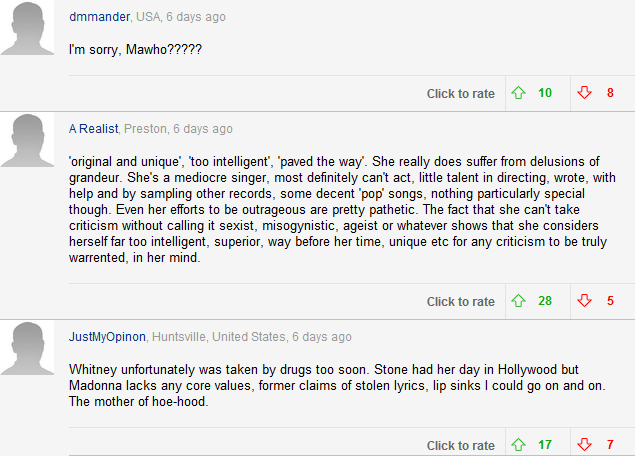
Task: Downvote dmmander's comment with red arrow
Action: point(584,93)
